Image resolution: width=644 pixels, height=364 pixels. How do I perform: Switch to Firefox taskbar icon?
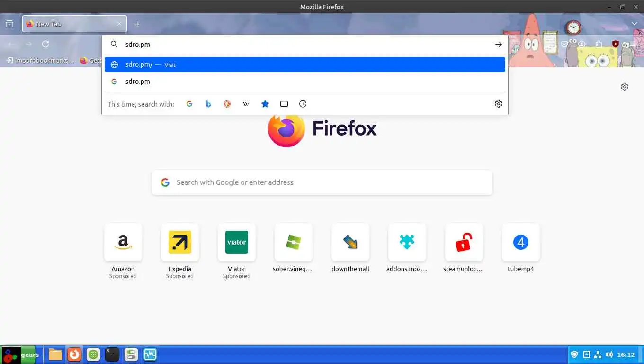(x=74, y=355)
